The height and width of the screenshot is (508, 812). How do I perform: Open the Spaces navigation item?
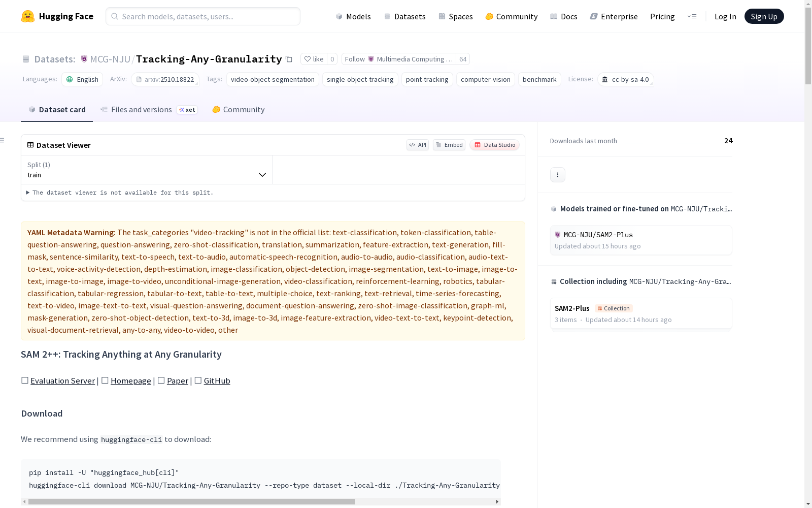click(456, 16)
